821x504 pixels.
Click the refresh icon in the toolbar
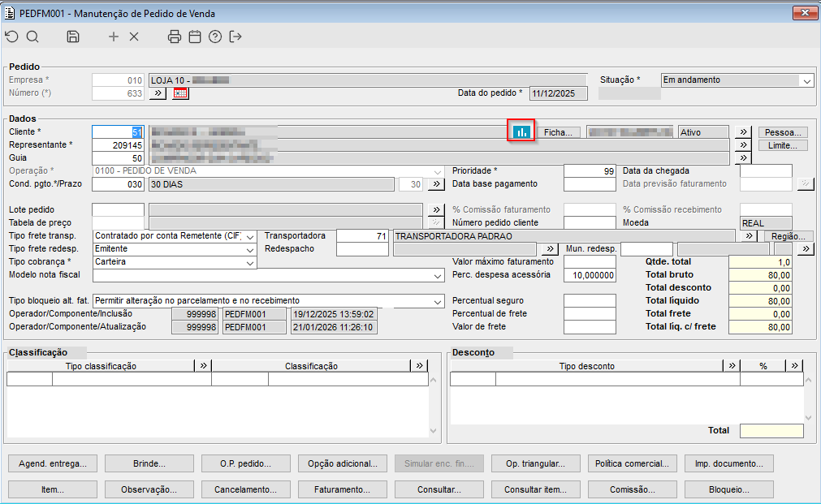coord(11,37)
